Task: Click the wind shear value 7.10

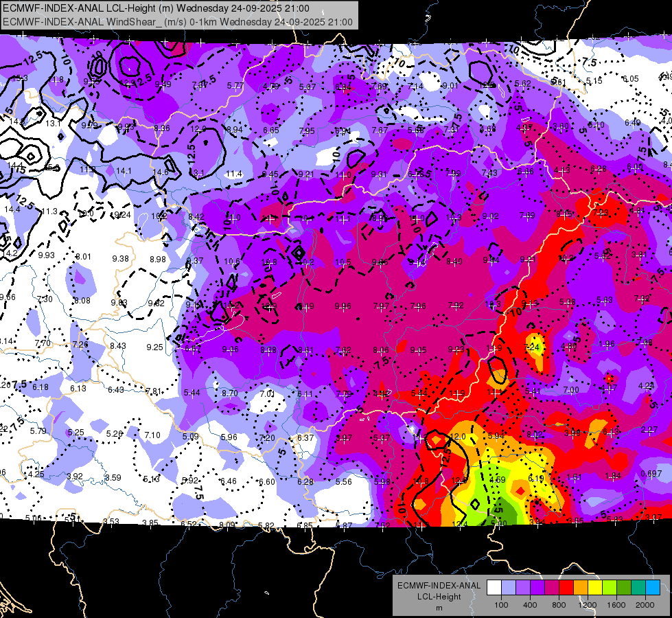Action: (x=152, y=435)
